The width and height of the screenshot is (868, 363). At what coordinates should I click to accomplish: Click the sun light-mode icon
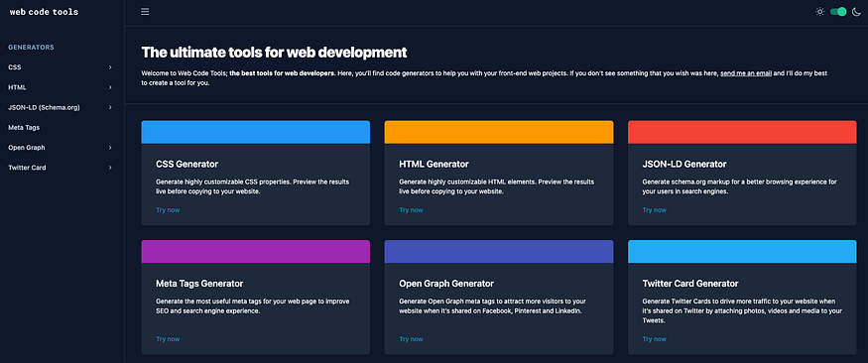click(819, 12)
